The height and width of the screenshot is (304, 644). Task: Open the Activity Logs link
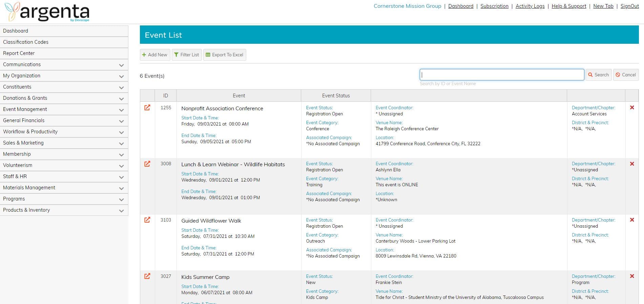coord(530,6)
